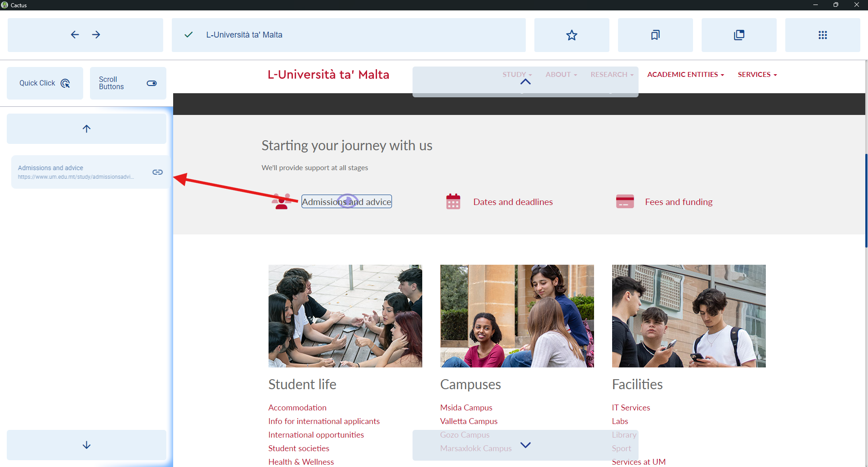Click the Student life group photo
The image size is (868, 467).
click(x=345, y=316)
